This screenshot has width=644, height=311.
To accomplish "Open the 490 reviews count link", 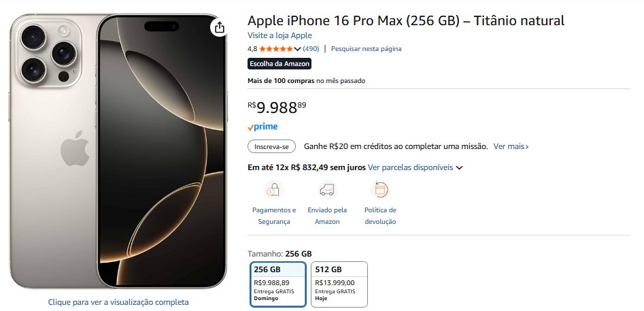I will [x=311, y=49].
